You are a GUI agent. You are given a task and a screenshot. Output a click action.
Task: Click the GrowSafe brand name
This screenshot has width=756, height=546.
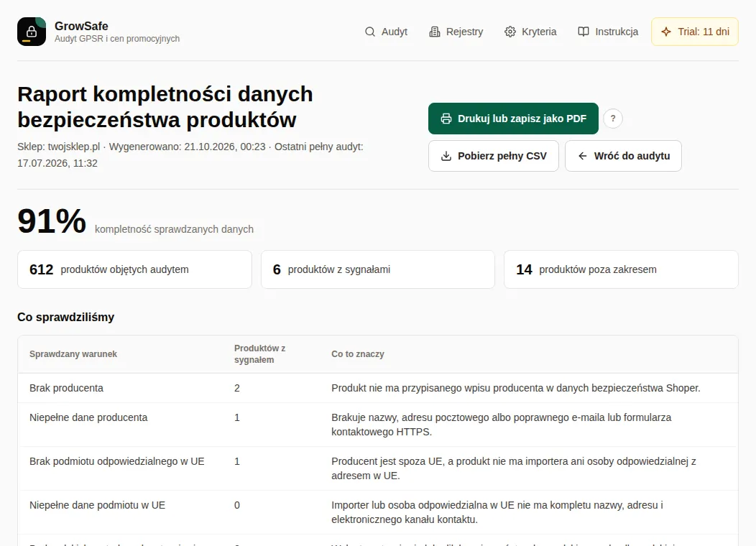coord(81,26)
